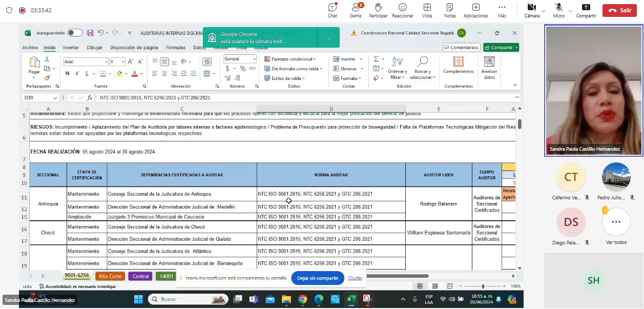The image size is (644, 309).
Task: Open File Explorer from the taskbar
Action: (286, 299)
